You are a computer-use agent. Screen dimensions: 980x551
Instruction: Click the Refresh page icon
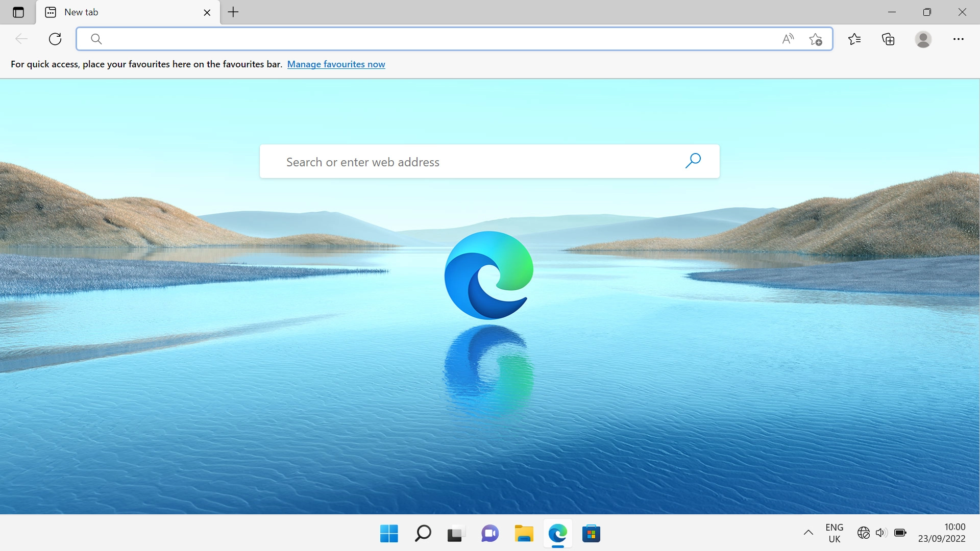click(55, 39)
